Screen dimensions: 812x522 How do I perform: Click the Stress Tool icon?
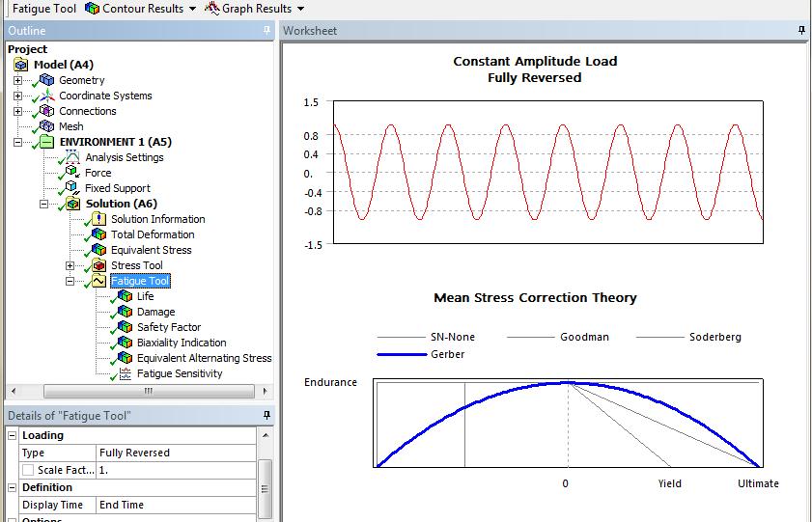point(98,265)
